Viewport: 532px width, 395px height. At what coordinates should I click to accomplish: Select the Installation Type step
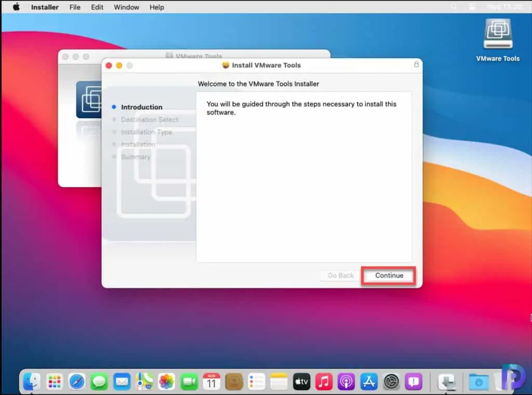tap(146, 132)
